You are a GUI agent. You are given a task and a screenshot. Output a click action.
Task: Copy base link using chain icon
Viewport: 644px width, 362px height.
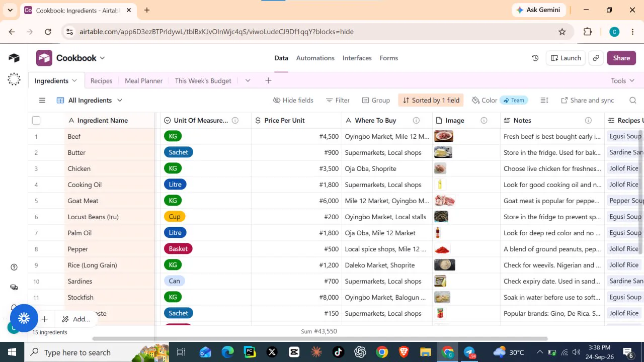596,58
